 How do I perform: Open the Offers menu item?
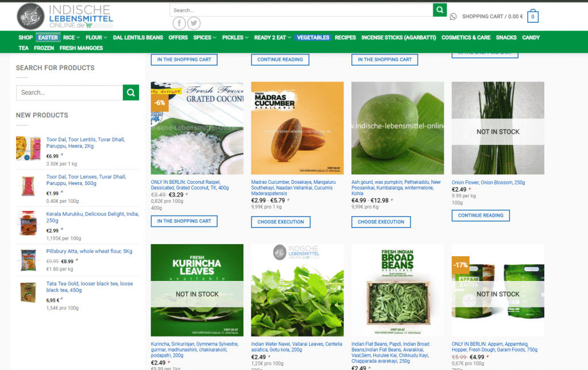click(178, 37)
